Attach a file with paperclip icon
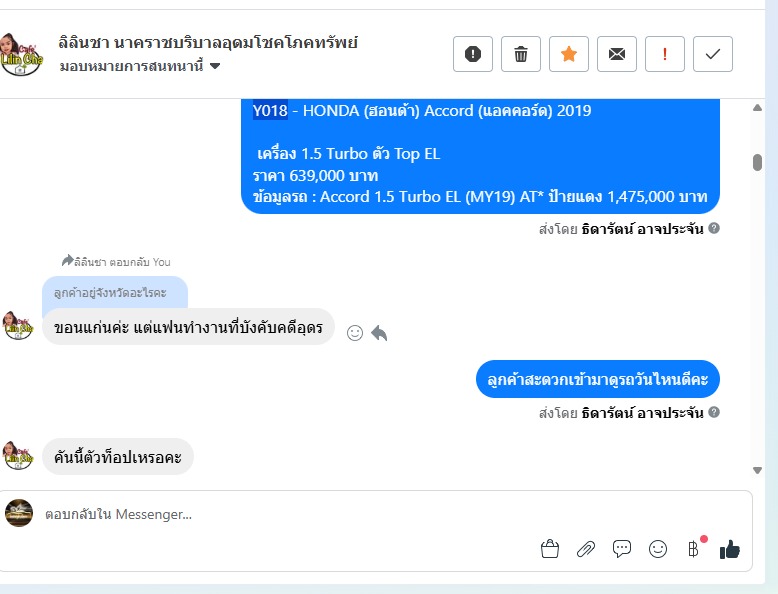The width and height of the screenshot is (778, 594). (586, 548)
